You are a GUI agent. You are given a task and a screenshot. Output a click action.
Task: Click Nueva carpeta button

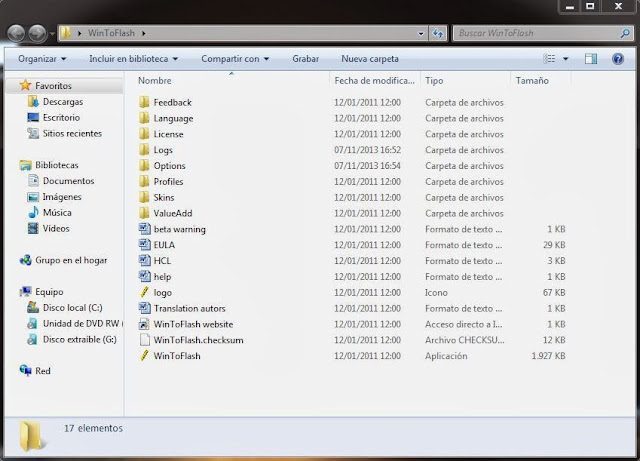click(370, 59)
